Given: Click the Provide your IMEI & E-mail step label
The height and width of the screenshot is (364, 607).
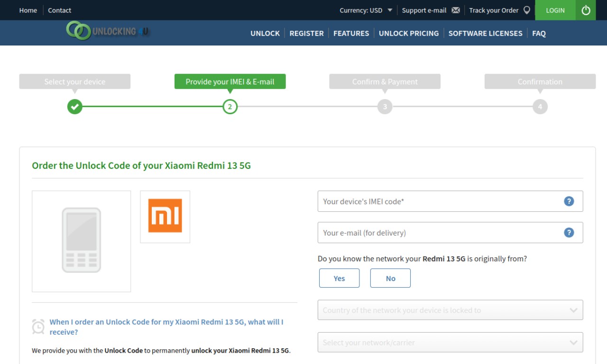Looking at the screenshot, I should pyautogui.click(x=230, y=82).
